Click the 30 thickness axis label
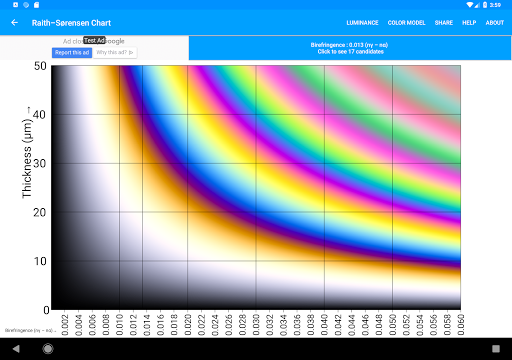This screenshot has height=360, width=512. coord(39,163)
